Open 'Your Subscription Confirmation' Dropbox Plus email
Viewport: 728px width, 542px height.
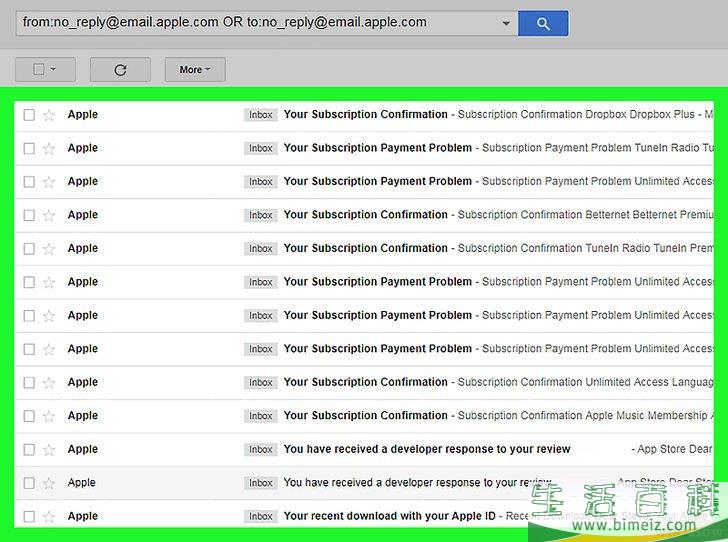click(365, 114)
